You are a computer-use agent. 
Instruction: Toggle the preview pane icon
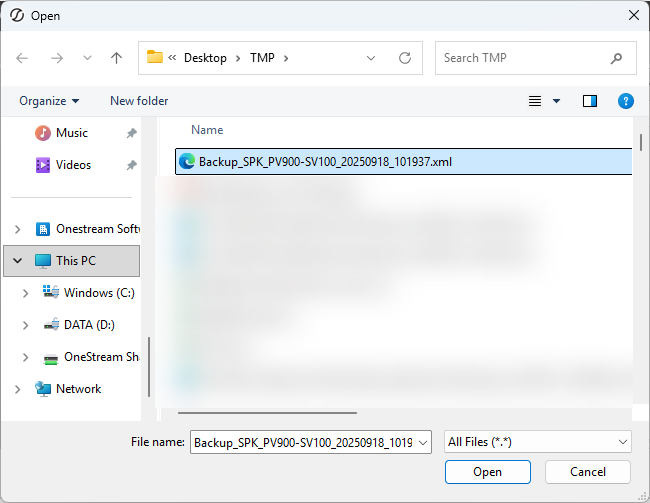pos(590,101)
